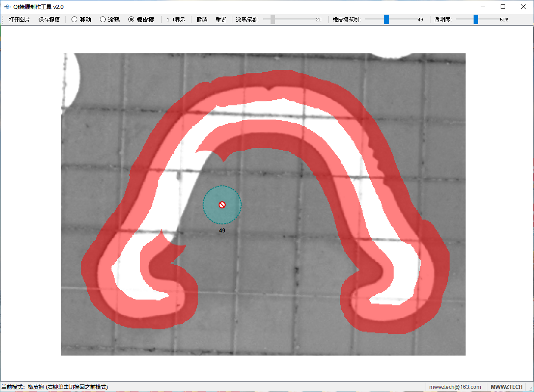
Task: Click the MWWZTECH label in status bar
Action: [x=506, y=387]
